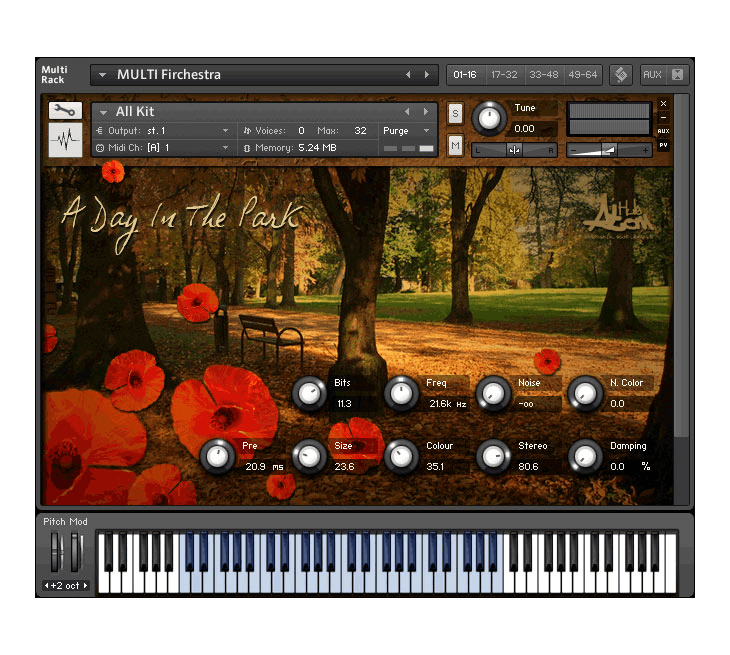Image resolution: width=730 pixels, height=655 pixels.
Task: Toggle the Mute (M) button
Action: point(455,146)
